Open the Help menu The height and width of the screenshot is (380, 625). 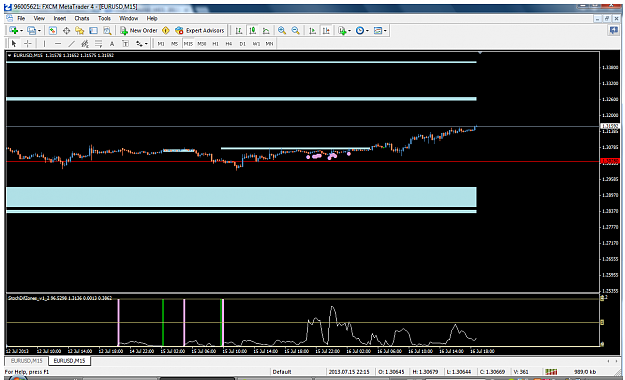pos(152,18)
